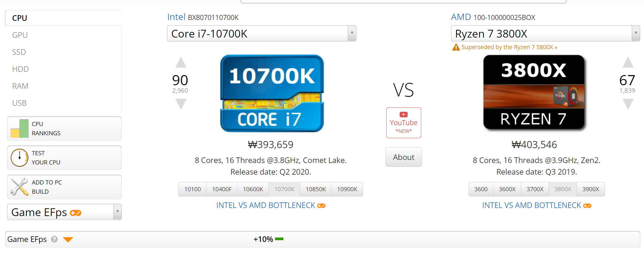
Task: Click the 1,839 vote count
Action: (627, 90)
